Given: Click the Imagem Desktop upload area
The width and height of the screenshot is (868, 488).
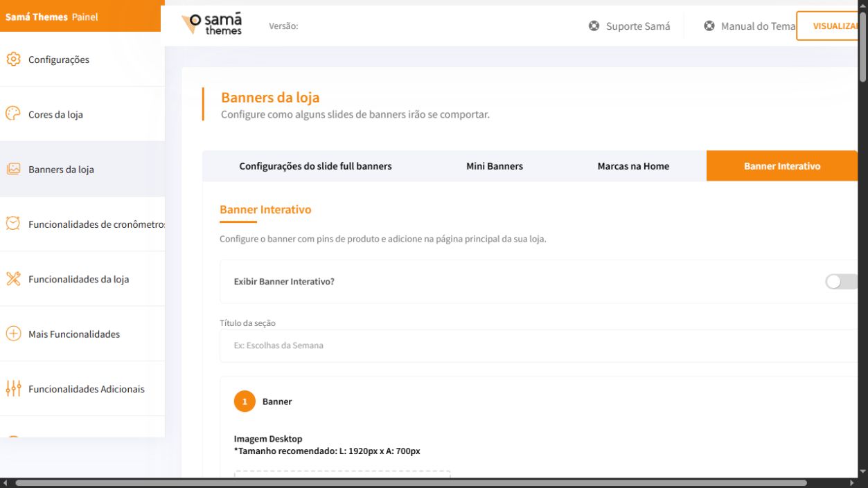Looking at the screenshot, I should click(x=342, y=475).
